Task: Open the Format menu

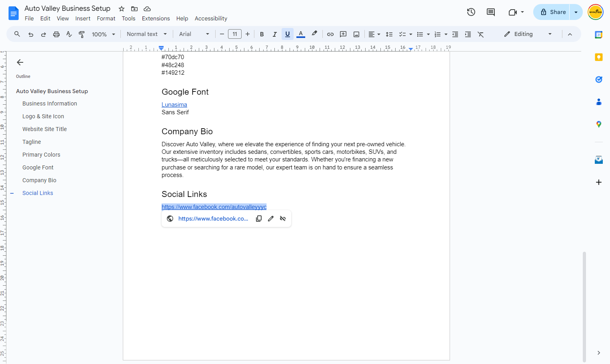Action: pyautogui.click(x=106, y=18)
